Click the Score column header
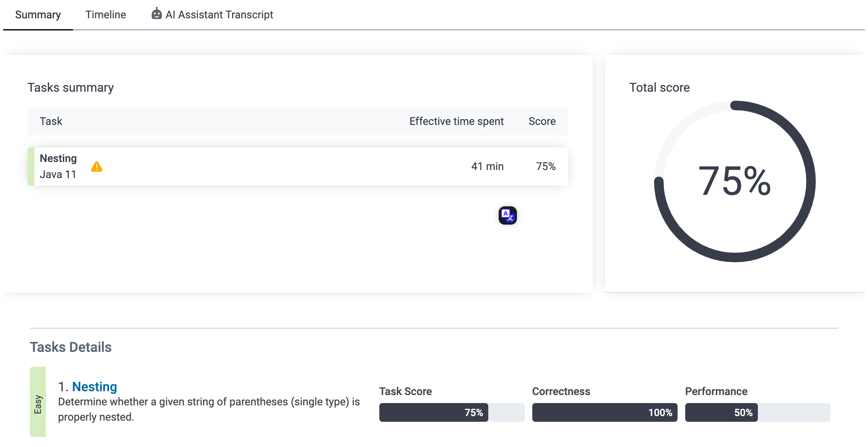Screen dimensions: 868x447 (542, 121)
